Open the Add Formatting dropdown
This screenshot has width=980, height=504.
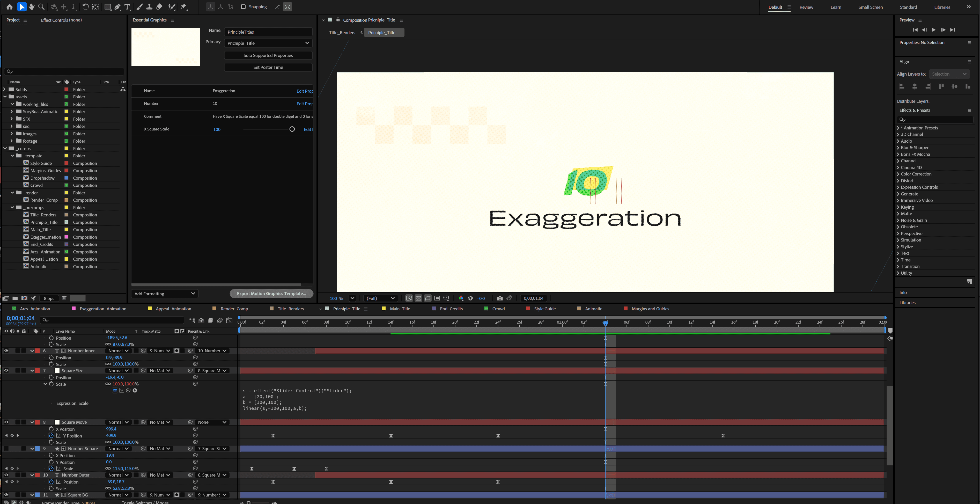[165, 294]
